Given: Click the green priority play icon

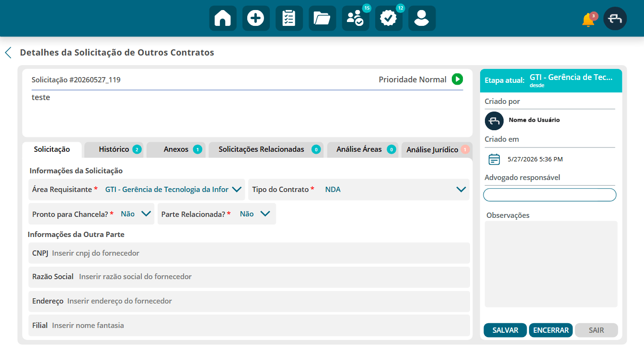Looking at the screenshot, I should coord(457,79).
